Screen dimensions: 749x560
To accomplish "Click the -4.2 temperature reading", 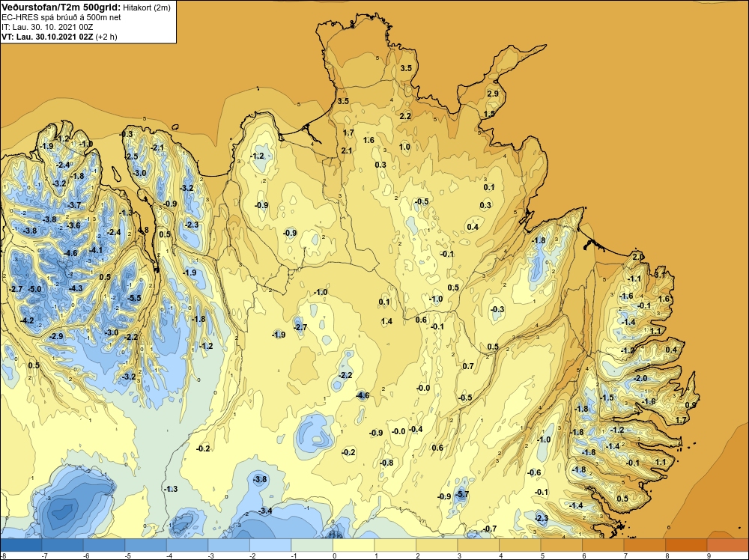I will tap(27, 320).
